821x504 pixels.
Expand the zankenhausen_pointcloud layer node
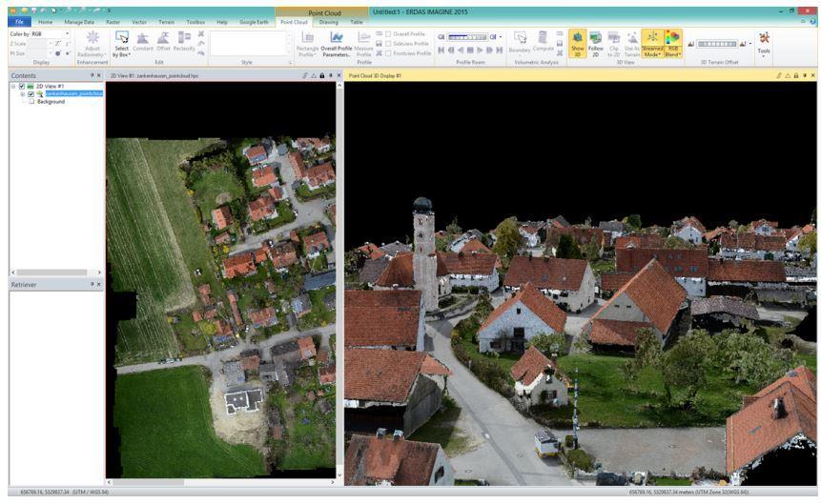pyautogui.click(x=22, y=93)
